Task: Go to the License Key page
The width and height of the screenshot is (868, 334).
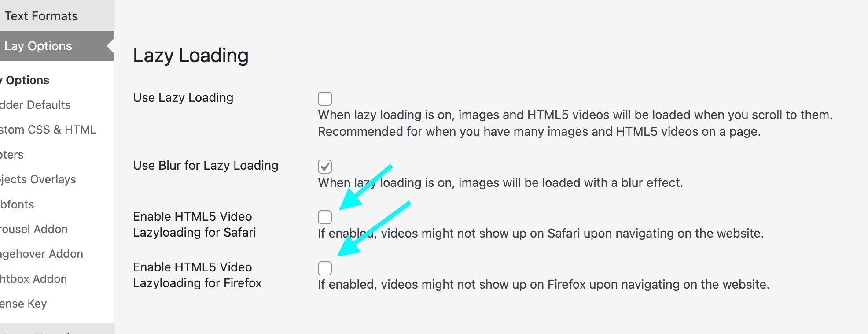Action: [x=24, y=303]
